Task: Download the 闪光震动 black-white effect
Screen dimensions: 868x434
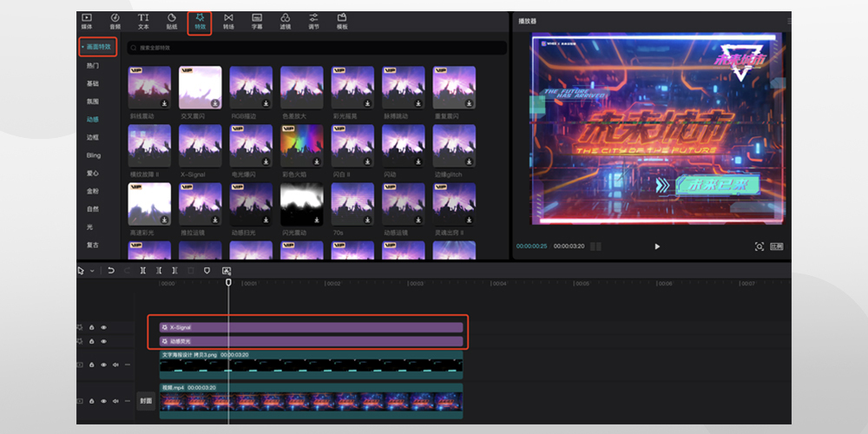Action: [x=317, y=220]
